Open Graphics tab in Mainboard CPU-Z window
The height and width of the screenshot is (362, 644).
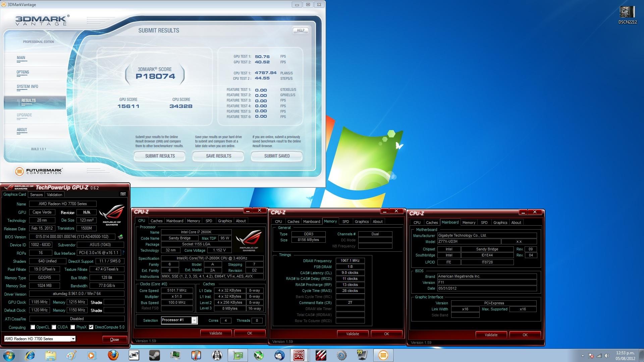click(500, 223)
